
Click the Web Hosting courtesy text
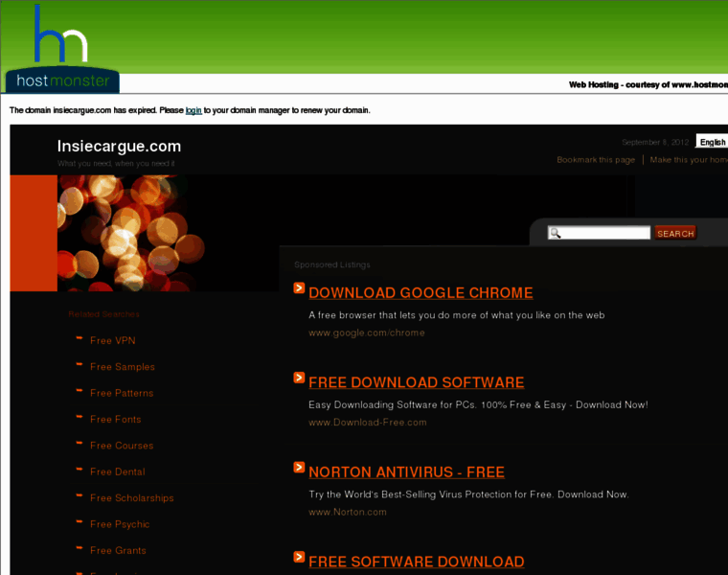click(x=648, y=85)
